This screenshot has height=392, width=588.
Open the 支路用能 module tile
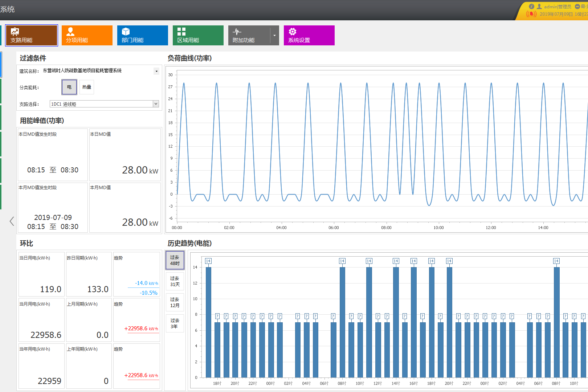32,35
